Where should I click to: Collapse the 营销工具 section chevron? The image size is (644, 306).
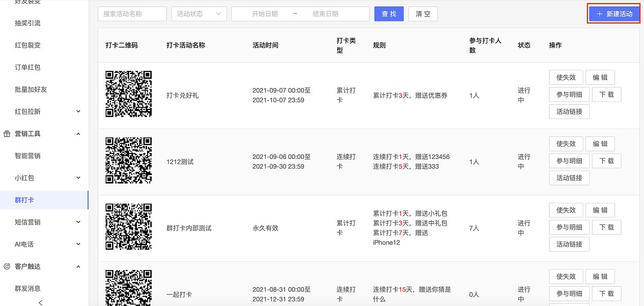point(78,134)
